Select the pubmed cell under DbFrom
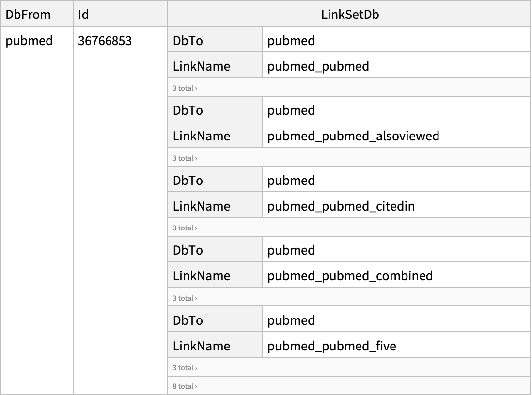This screenshot has width=532, height=395. point(29,41)
